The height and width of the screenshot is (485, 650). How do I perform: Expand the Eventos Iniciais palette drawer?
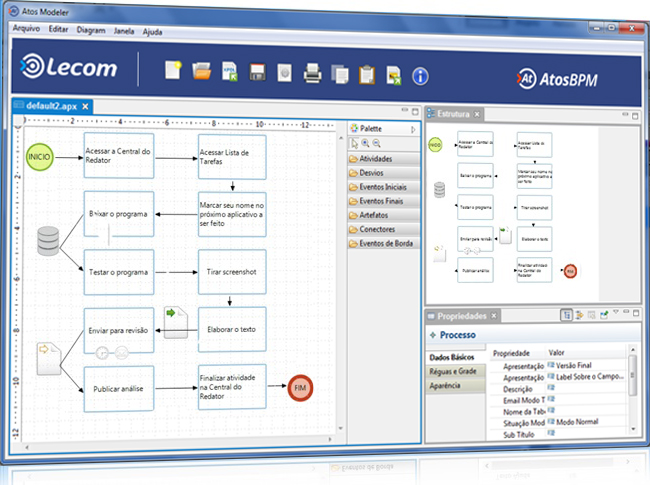tap(382, 187)
